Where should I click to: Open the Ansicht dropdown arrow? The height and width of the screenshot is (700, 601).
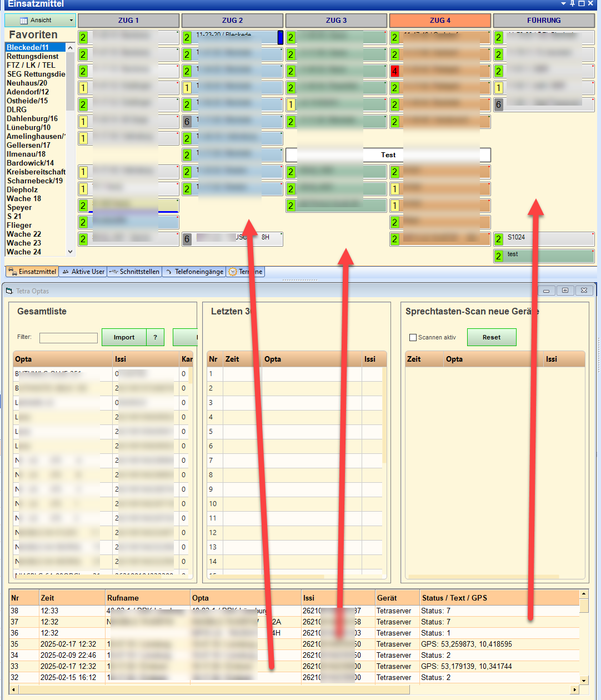point(71,21)
